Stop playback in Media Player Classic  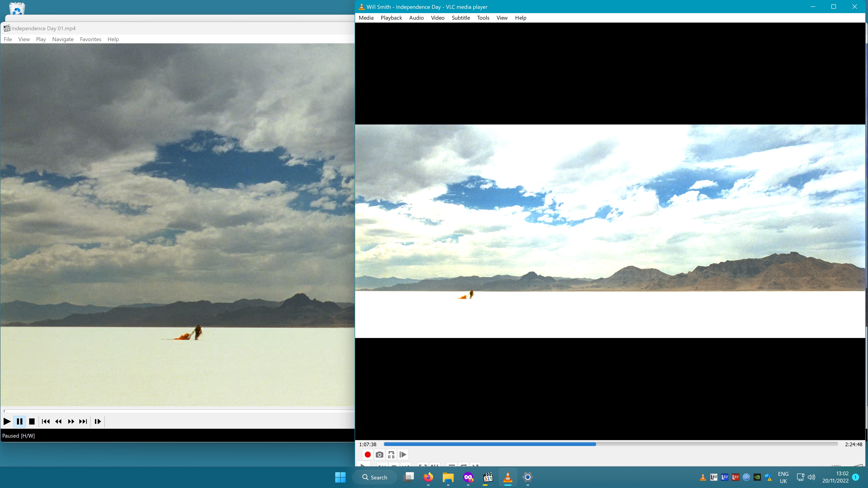click(x=32, y=421)
